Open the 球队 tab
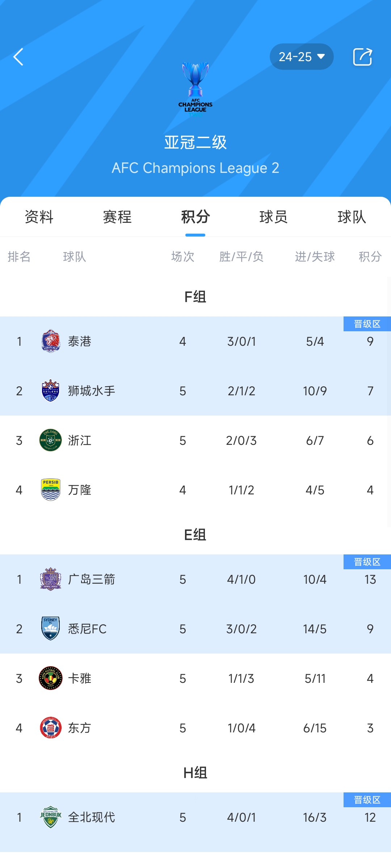391x868 pixels. 352,217
